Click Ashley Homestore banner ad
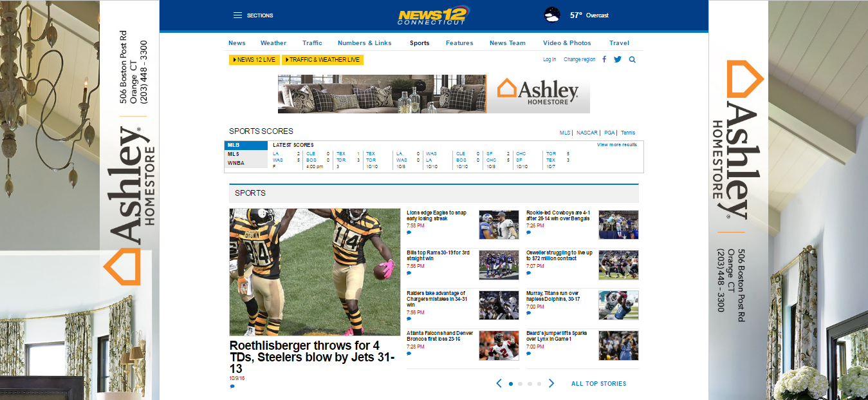Screen dimensions: 868x400 click(434, 94)
